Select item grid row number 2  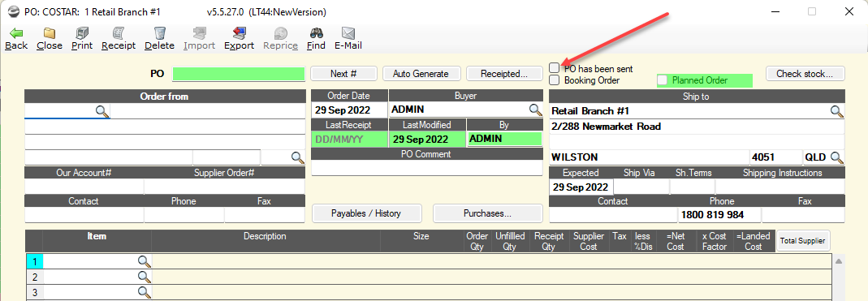(x=34, y=277)
